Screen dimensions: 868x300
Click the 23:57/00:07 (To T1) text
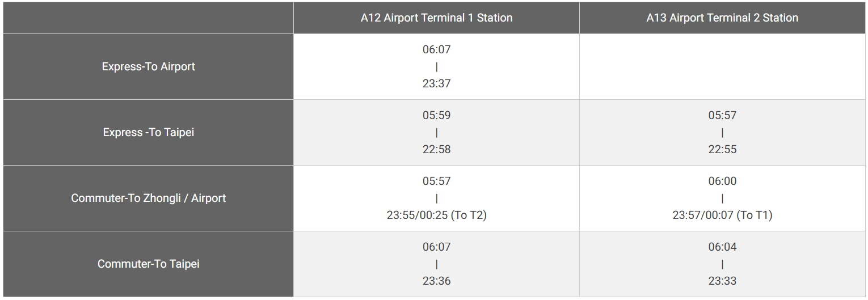tap(722, 215)
